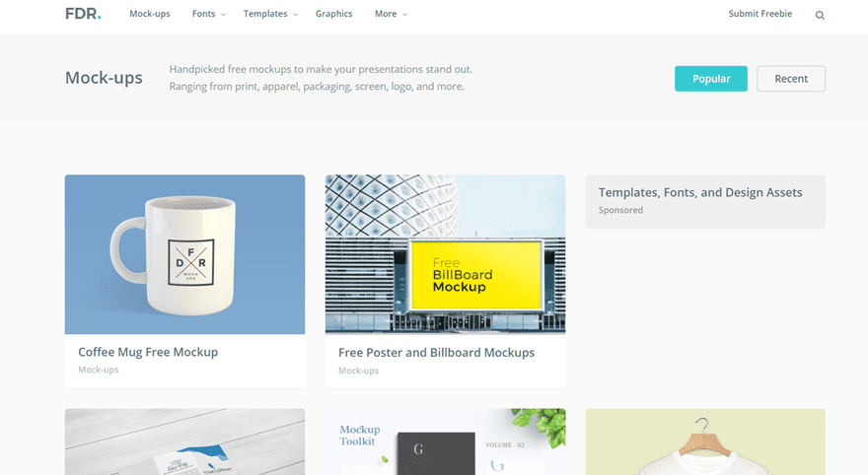Screen dimensions: 868x475
Task: Sort mockups by Popular
Action: (x=711, y=79)
